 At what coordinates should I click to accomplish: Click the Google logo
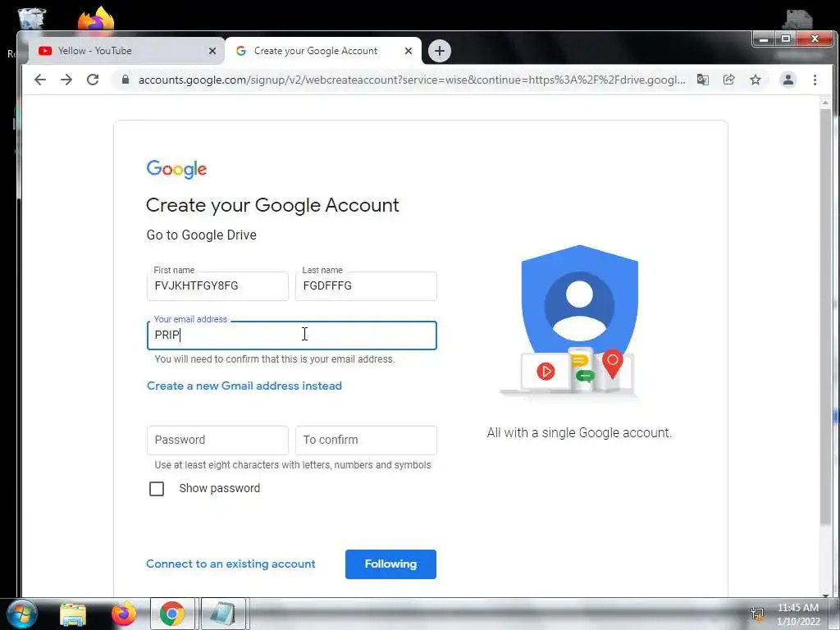(x=176, y=169)
